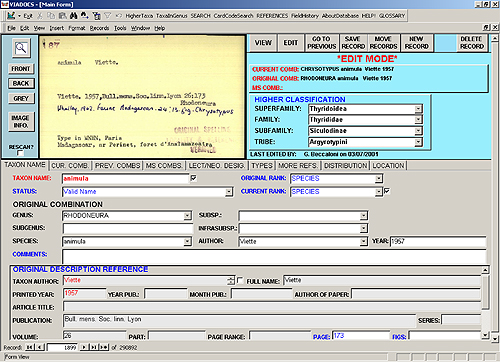500x362 pixels.
Task: Click the COMMENTS text field
Action: (x=274, y=256)
